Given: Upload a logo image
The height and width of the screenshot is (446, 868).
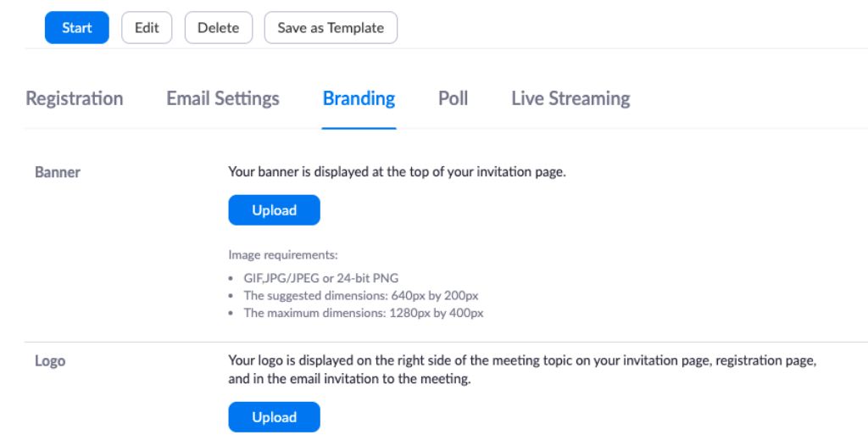Looking at the screenshot, I should click(x=274, y=417).
